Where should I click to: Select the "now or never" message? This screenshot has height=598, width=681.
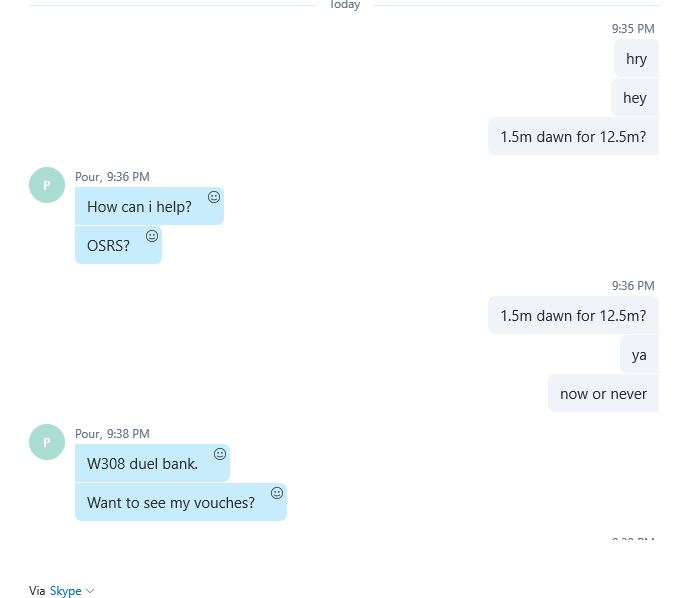point(603,393)
